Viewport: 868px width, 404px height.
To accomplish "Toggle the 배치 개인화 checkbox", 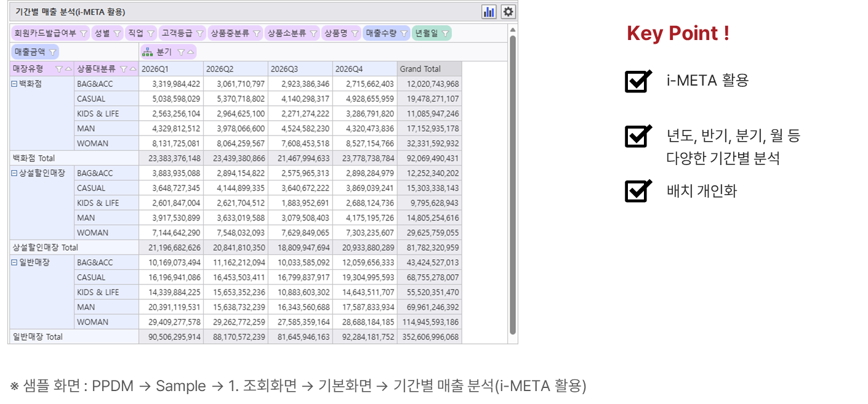I will click(x=638, y=191).
